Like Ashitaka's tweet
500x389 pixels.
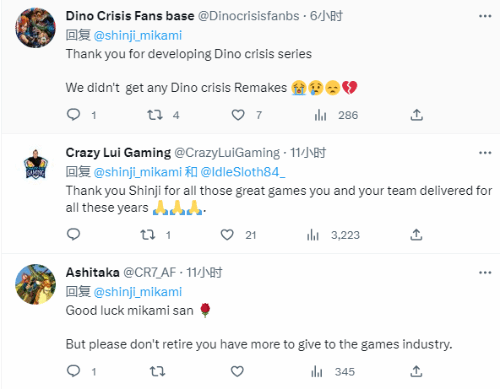[237, 371]
